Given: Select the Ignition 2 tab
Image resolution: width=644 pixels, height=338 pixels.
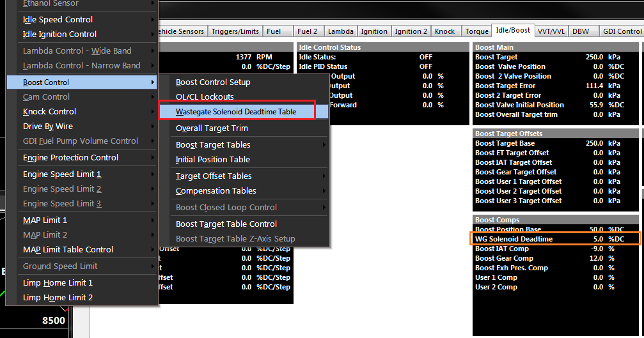Looking at the screenshot, I should click(x=411, y=31).
